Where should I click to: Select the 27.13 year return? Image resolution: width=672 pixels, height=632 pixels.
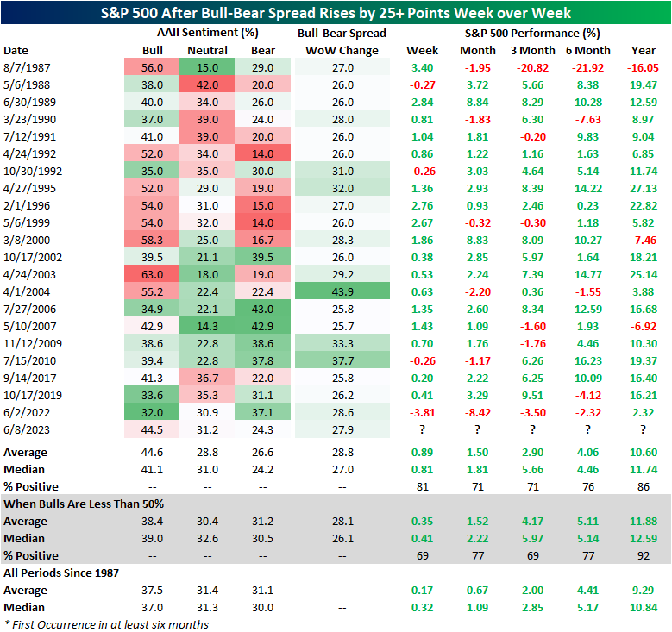click(x=643, y=189)
